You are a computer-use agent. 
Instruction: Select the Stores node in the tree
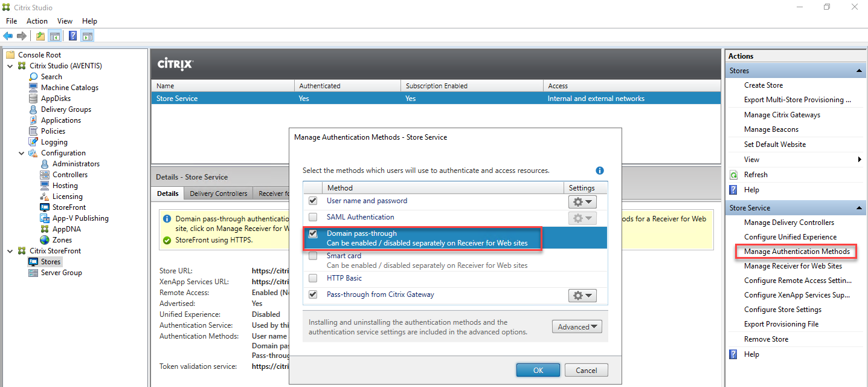pyautogui.click(x=51, y=262)
